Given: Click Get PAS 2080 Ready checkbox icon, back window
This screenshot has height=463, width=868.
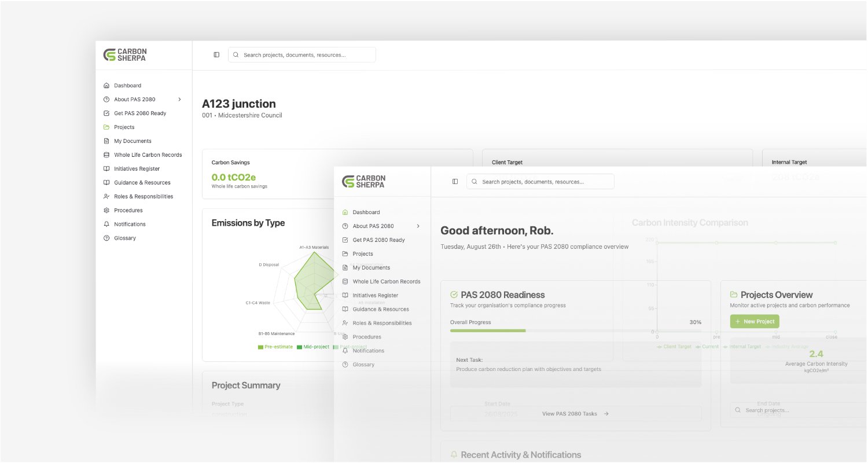Looking at the screenshot, I should (x=106, y=113).
